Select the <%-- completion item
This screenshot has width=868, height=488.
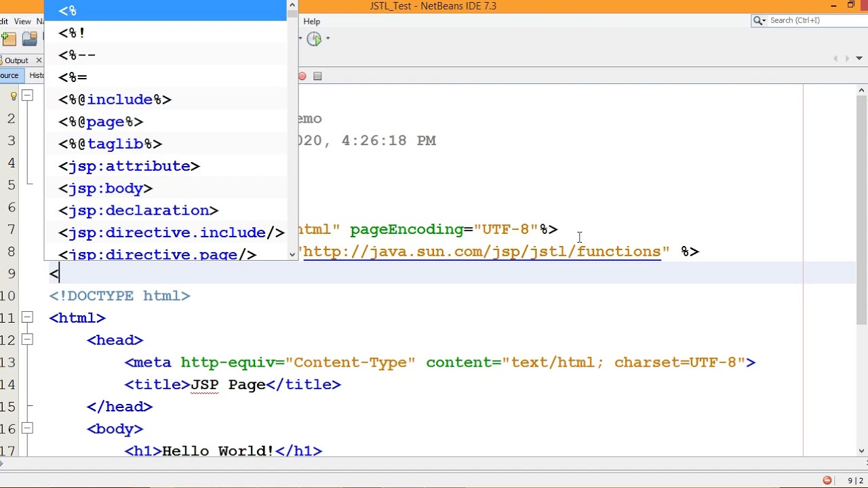[x=165, y=55]
